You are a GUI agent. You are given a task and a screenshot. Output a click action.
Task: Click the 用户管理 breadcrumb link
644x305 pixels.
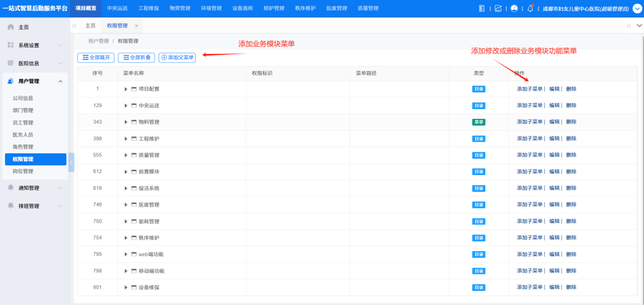pyautogui.click(x=99, y=41)
